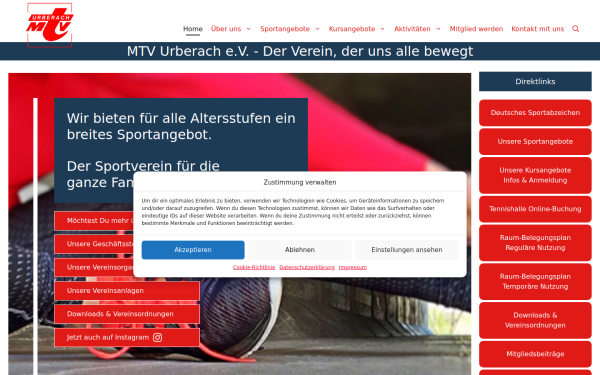The height and width of the screenshot is (375, 600).
Task: Click sidebar Downloads & Vereinsordnungen button
Action: point(535,320)
